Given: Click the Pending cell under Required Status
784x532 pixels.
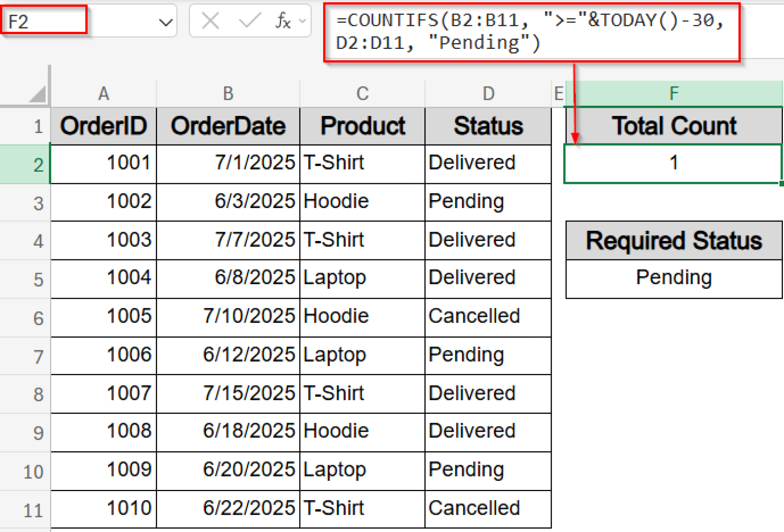Looking at the screenshot, I should [673, 278].
